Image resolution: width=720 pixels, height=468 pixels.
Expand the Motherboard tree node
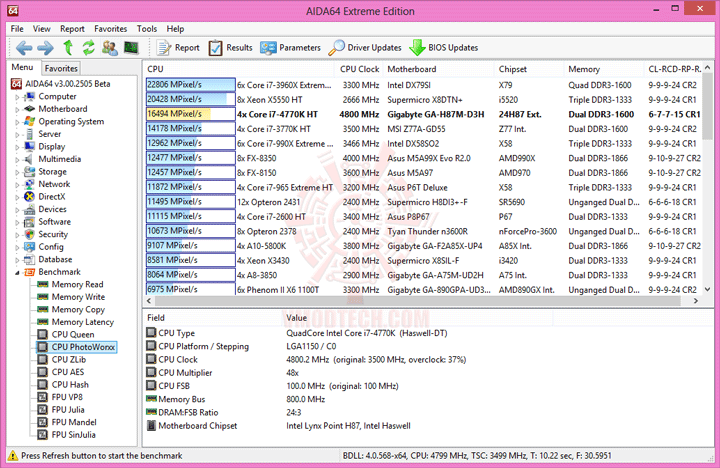[x=17, y=109]
